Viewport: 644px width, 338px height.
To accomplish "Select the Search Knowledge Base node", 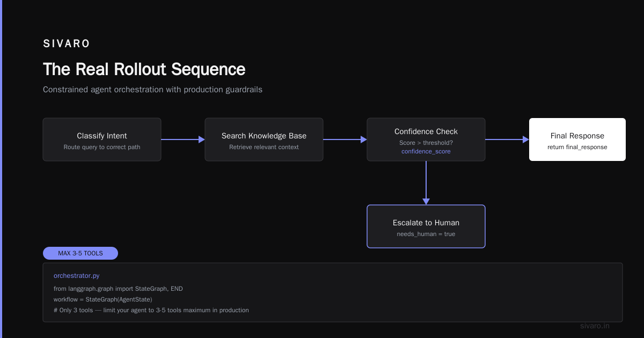I will 264,139.
